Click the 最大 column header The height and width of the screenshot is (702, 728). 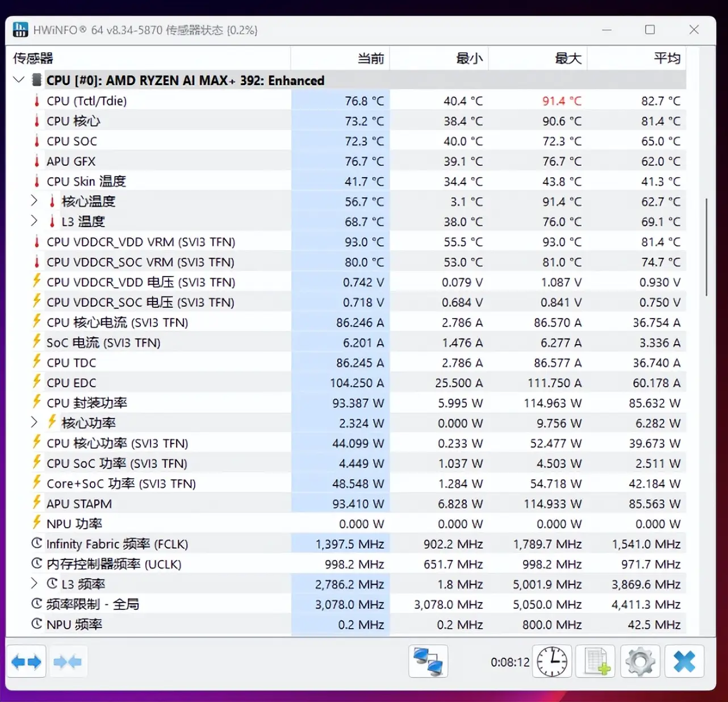coord(567,58)
